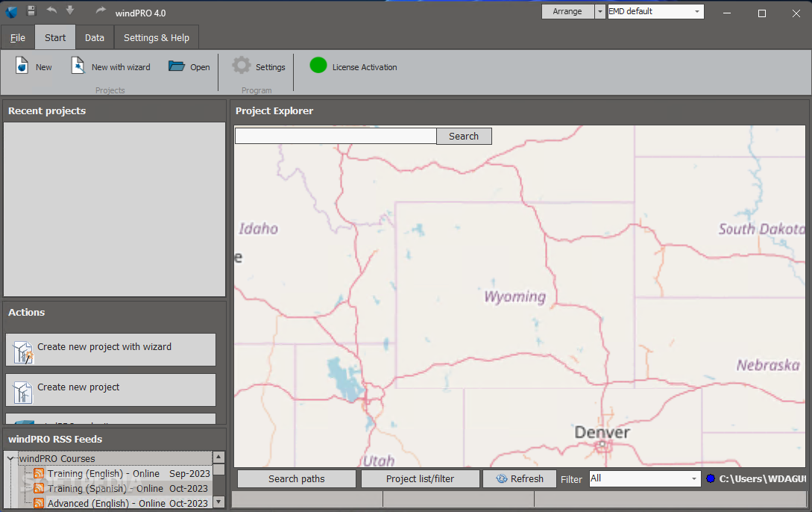Click Create new project with wizard
Viewport: 812px width, 512px height.
(x=111, y=350)
